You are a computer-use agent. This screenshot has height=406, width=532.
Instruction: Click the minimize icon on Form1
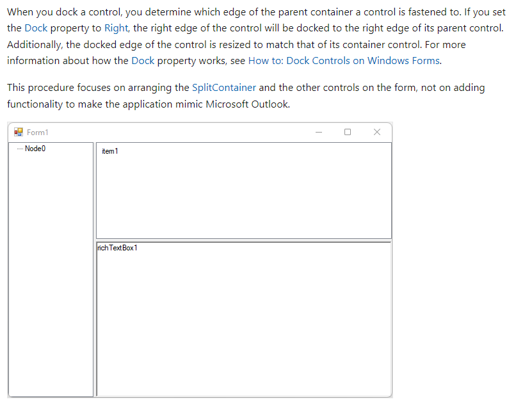point(319,132)
